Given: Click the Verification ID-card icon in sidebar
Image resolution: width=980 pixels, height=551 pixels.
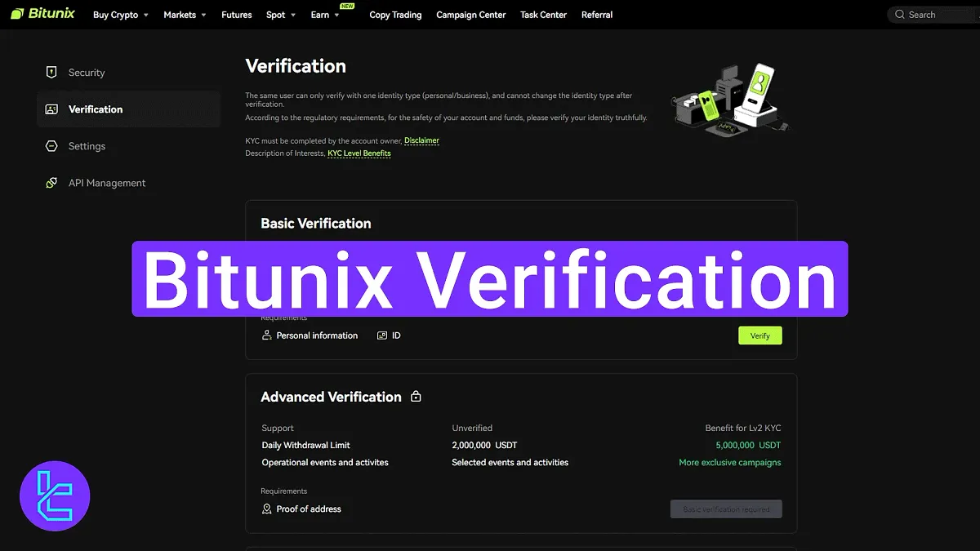Looking at the screenshot, I should click(x=51, y=109).
